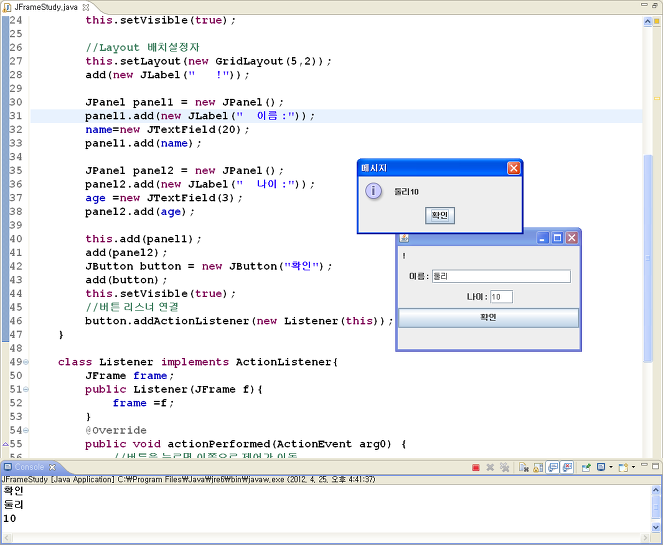This screenshot has width=663, height=545.
Task: Click 'JTextField(20)' text in line 32
Action: point(194,129)
